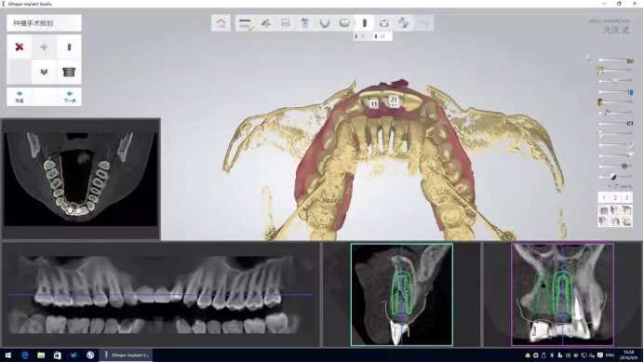Click the green plus add implant icon

[x=44, y=47]
